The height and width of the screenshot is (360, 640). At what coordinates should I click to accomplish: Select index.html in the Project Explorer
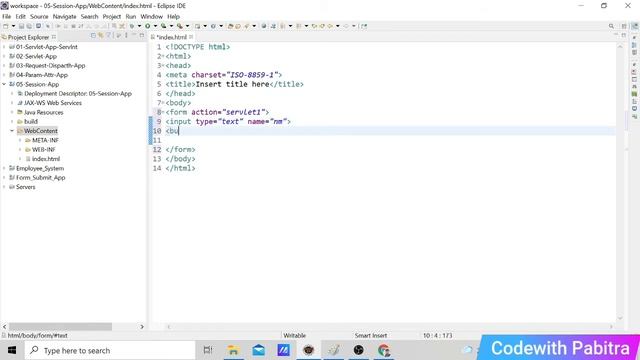[x=46, y=159]
